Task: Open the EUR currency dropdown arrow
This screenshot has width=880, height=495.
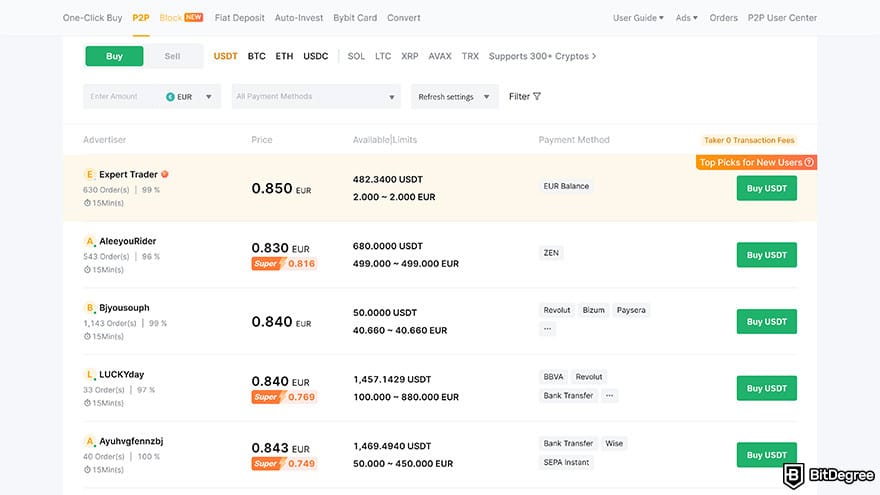Action: [209, 97]
